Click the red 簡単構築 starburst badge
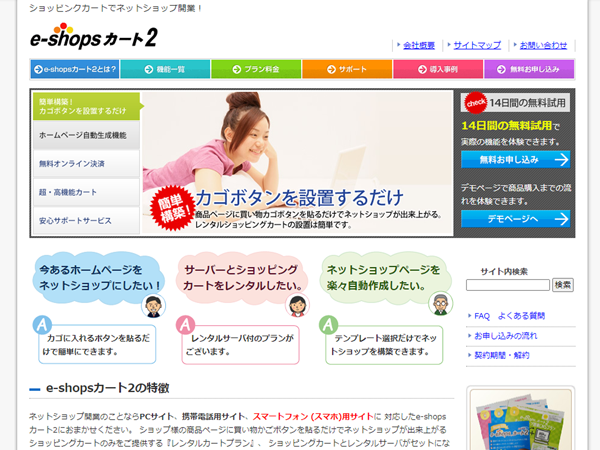The height and width of the screenshot is (450, 600). click(172, 208)
